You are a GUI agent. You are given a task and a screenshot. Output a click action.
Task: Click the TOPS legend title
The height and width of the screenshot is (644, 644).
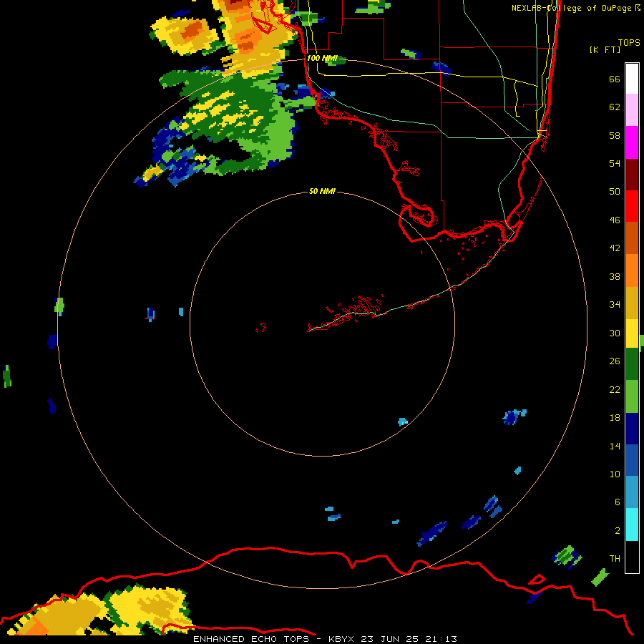(629, 43)
